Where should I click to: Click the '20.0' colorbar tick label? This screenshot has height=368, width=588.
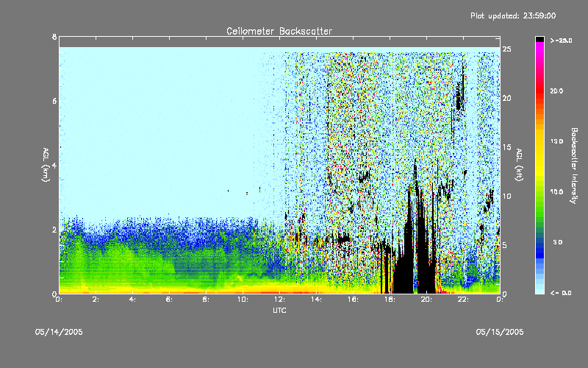(x=556, y=91)
